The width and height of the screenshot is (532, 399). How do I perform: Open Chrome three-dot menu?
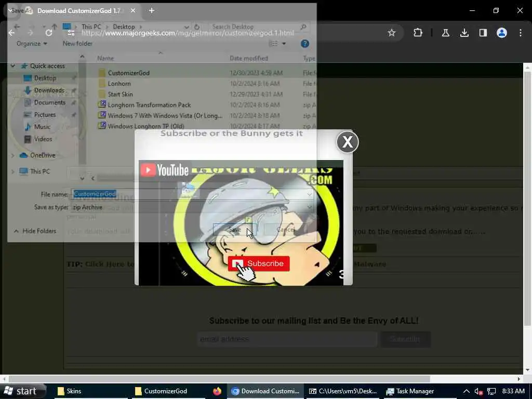pyautogui.click(x=521, y=33)
